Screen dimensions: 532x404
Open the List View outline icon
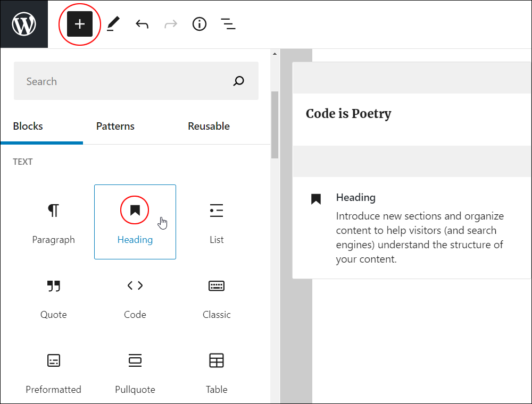point(228,24)
